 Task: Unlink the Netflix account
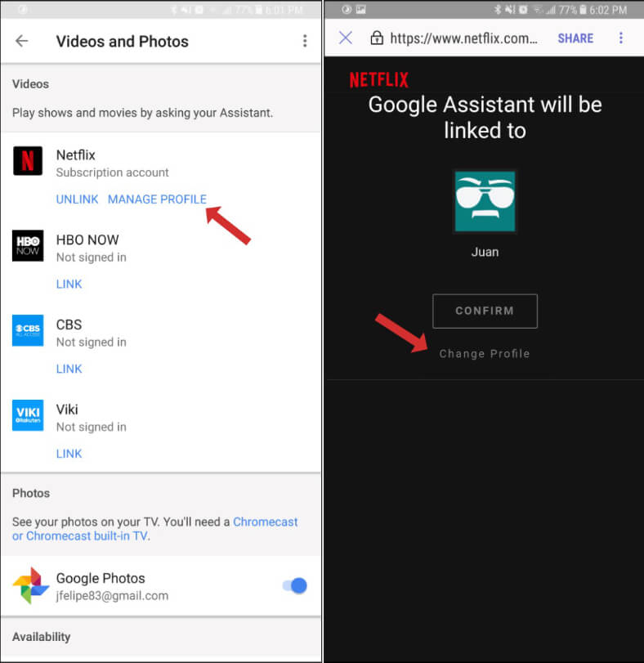77,199
